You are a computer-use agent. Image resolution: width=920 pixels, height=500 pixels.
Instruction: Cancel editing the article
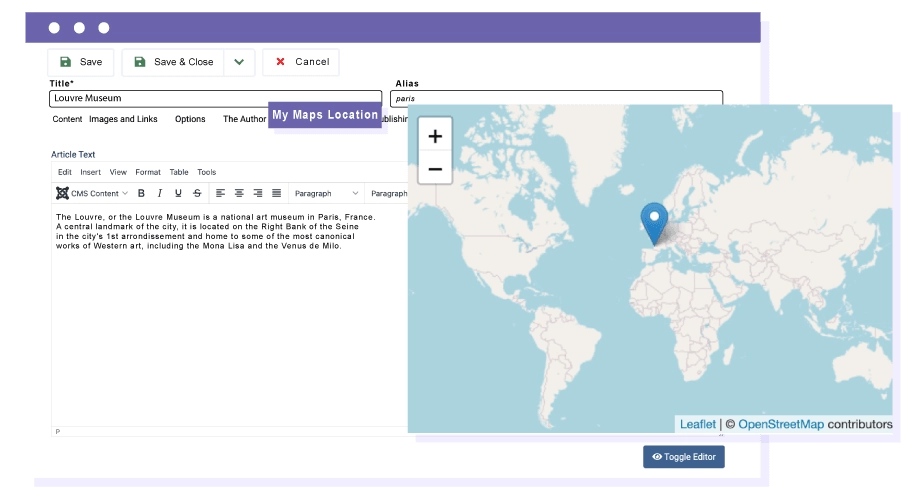[301, 62]
